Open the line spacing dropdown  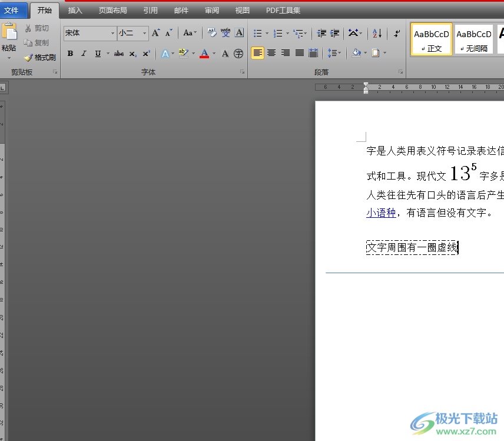(334, 53)
